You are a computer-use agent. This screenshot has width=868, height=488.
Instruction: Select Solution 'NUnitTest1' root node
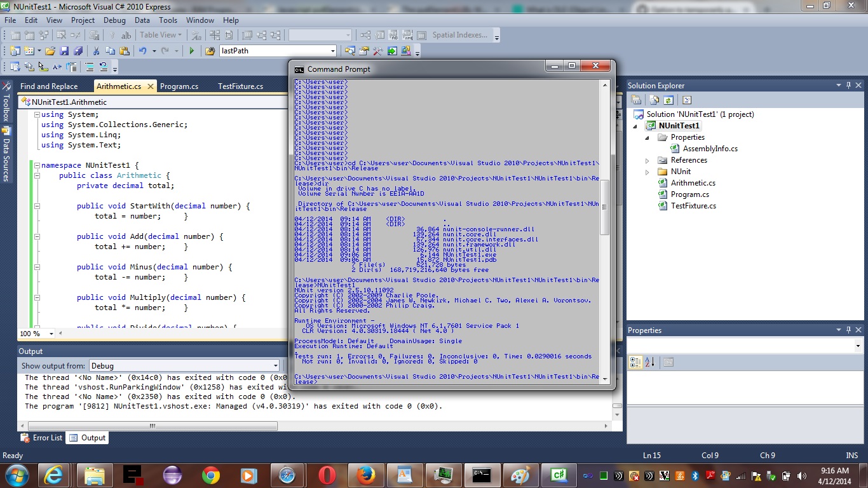point(700,114)
